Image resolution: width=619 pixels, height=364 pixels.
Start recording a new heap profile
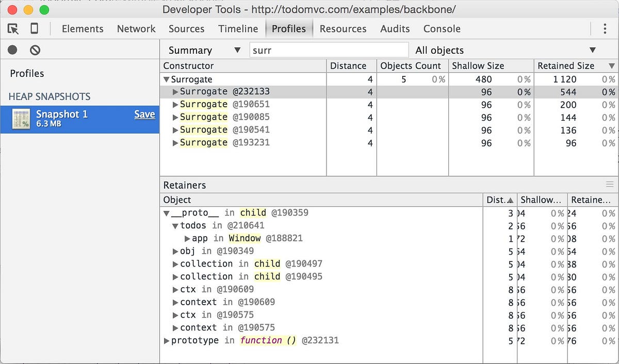point(11,49)
